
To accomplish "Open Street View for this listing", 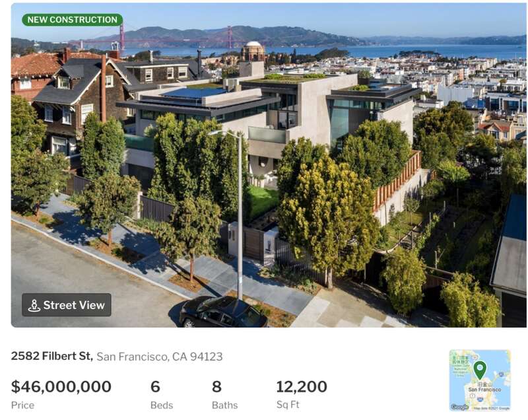I will 67,305.
